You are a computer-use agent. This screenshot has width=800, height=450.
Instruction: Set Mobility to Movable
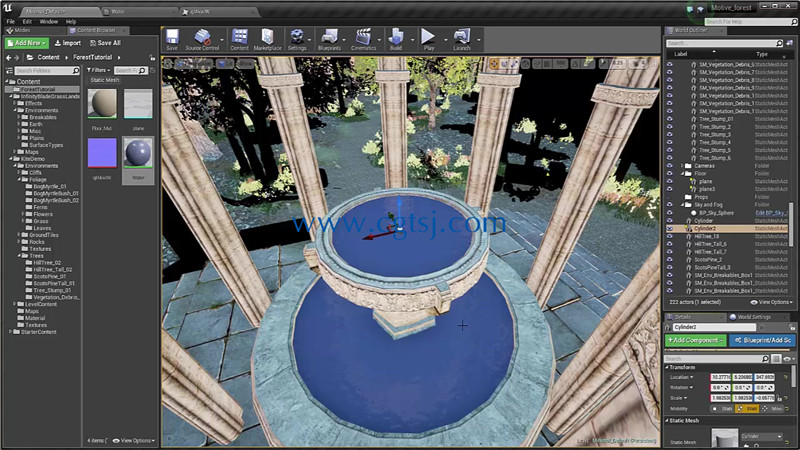click(x=772, y=409)
